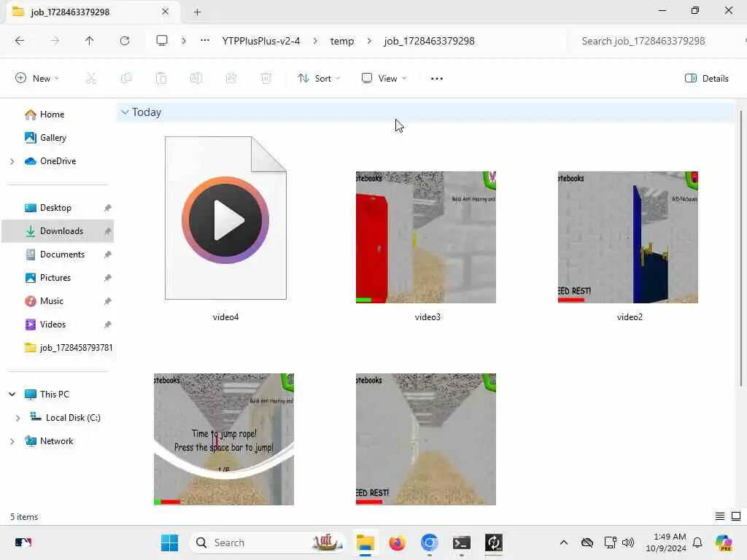
Task: Expand the OneDrive tree node
Action: click(12, 161)
